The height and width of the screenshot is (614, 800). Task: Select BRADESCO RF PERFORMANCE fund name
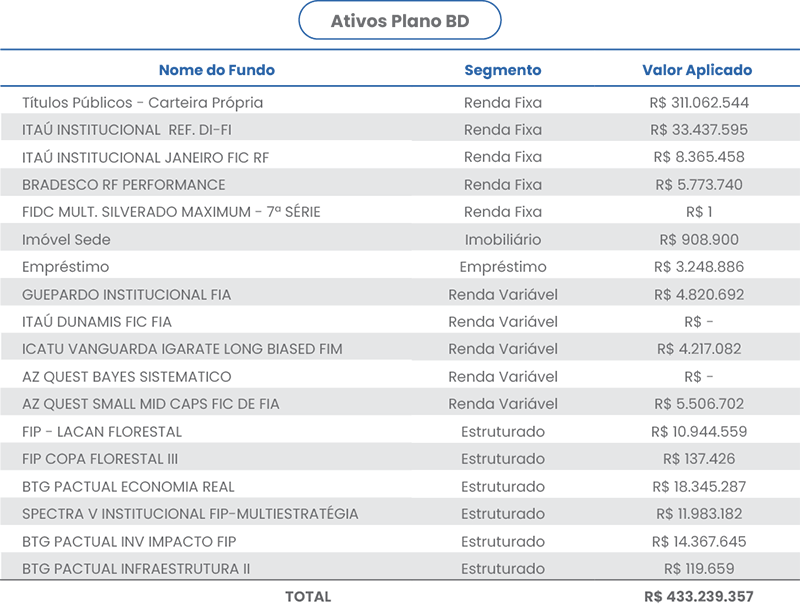point(124,185)
